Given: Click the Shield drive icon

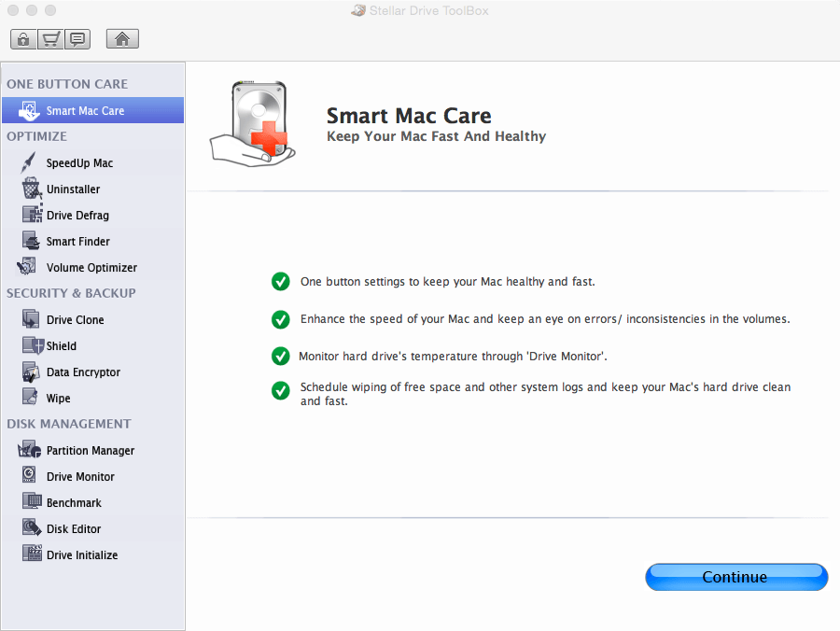Looking at the screenshot, I should [x=33, y=345].
